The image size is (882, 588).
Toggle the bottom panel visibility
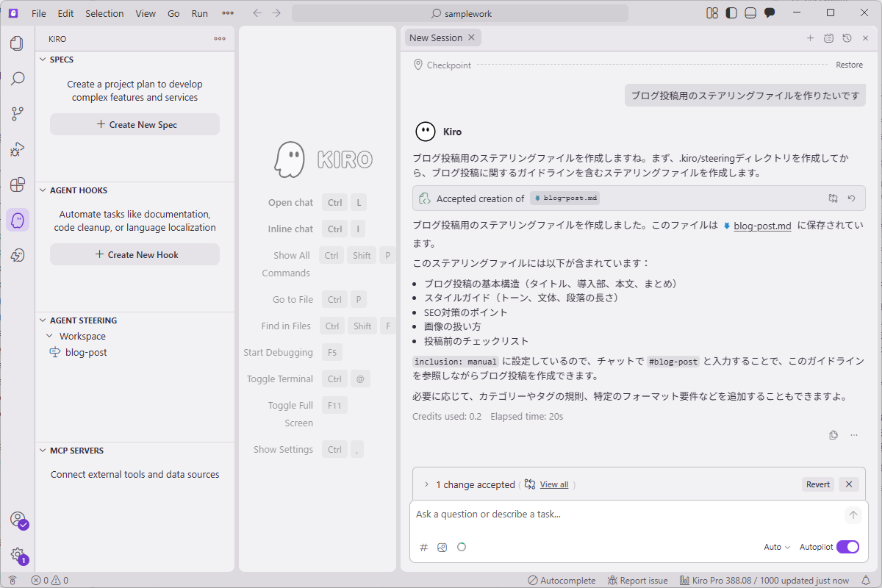[750, 12]
